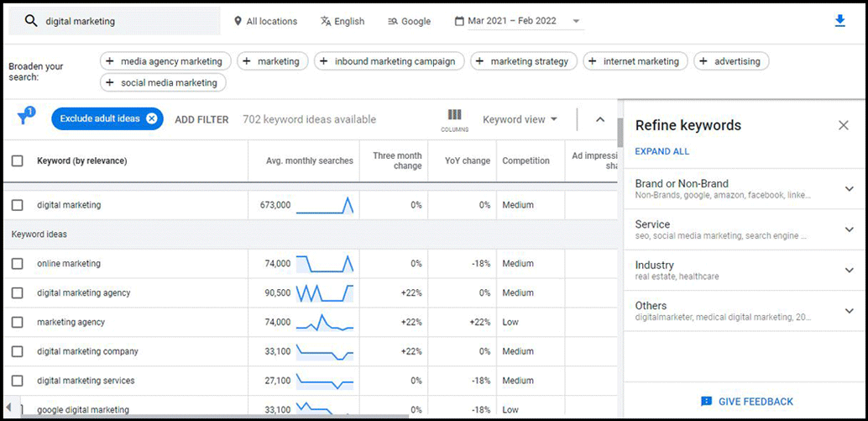The width and height of the screenshot is (868, 421).
Task: Click the Columns icon
Action: click(454, 117)
